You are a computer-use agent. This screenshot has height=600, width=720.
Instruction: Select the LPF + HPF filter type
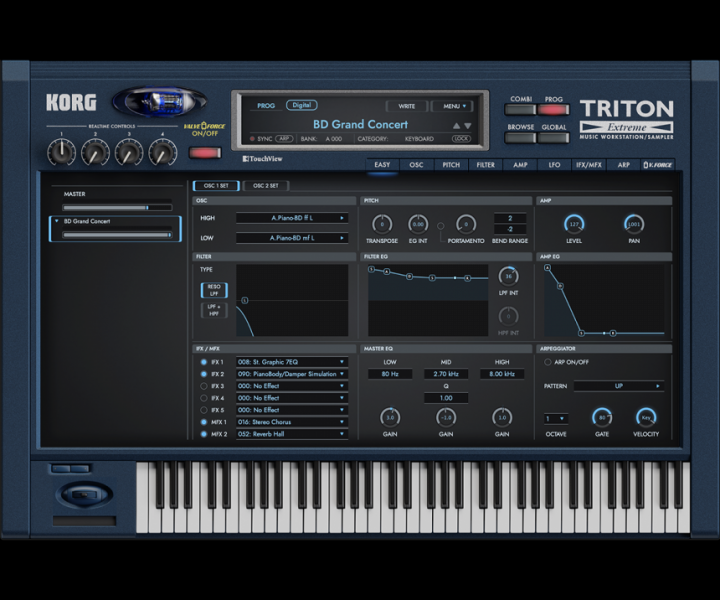tap(214, 310)
